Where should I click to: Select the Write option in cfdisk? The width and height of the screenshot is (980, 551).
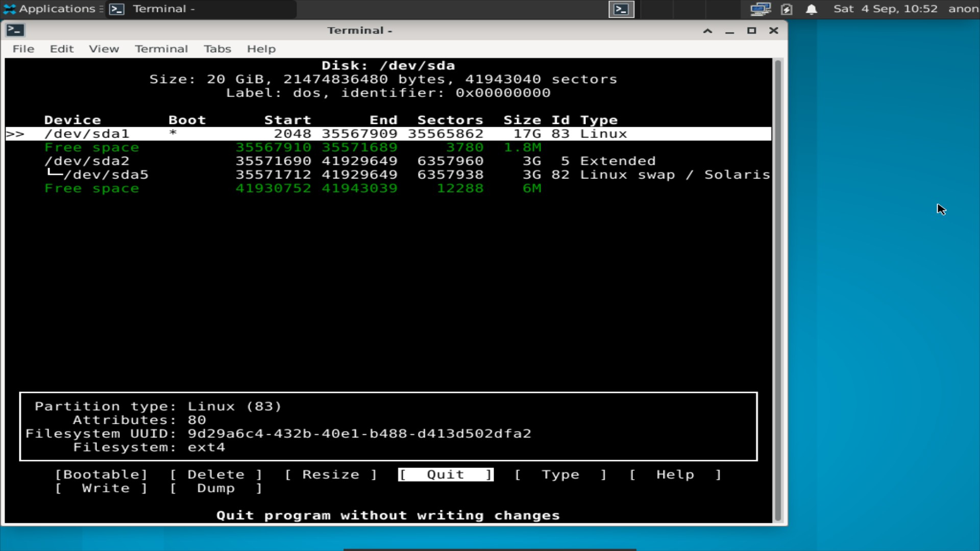click(x=105, y=488)
